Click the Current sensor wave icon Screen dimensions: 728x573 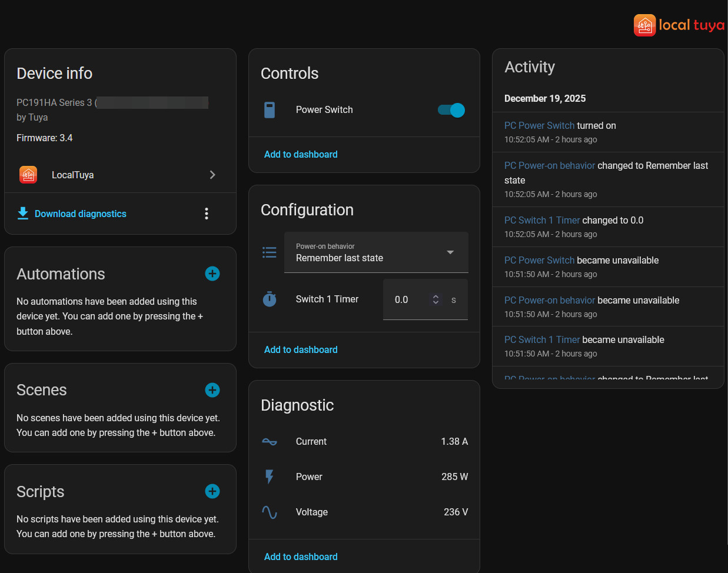(x=270, y=442)
